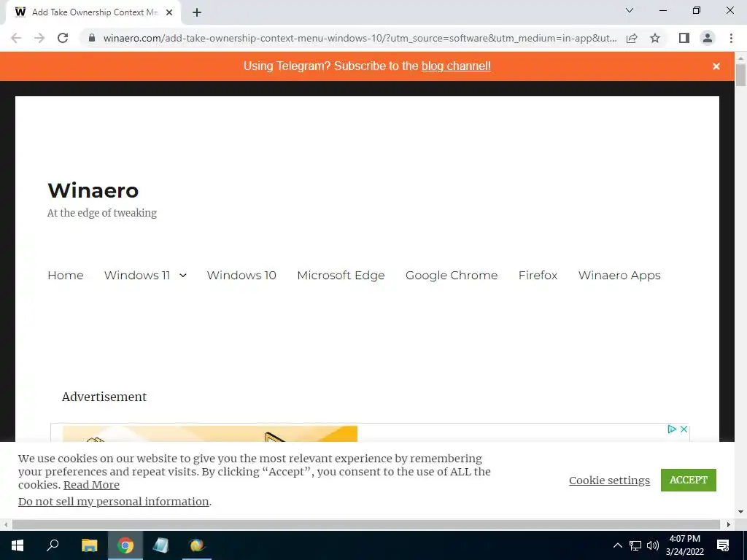Click the address bar URL
The width and height of the screenshot is (747, 560).
pos(360,38)
